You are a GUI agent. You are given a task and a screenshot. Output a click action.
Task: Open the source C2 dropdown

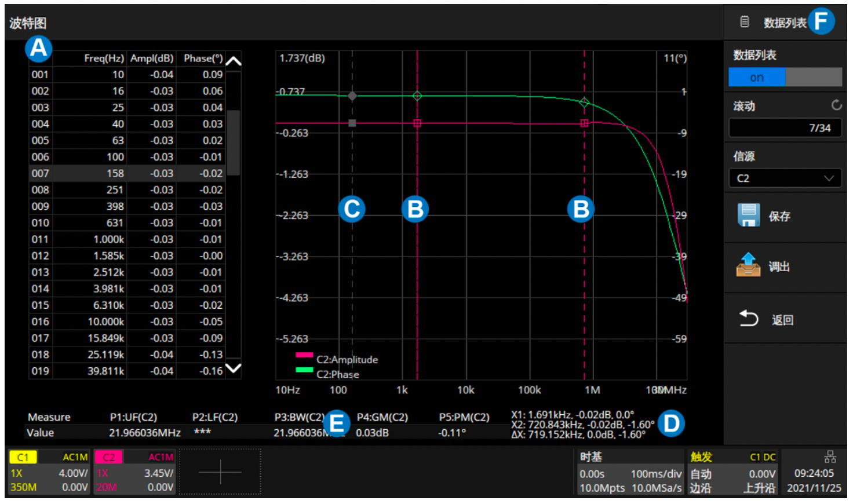click(x=785, y=178)
